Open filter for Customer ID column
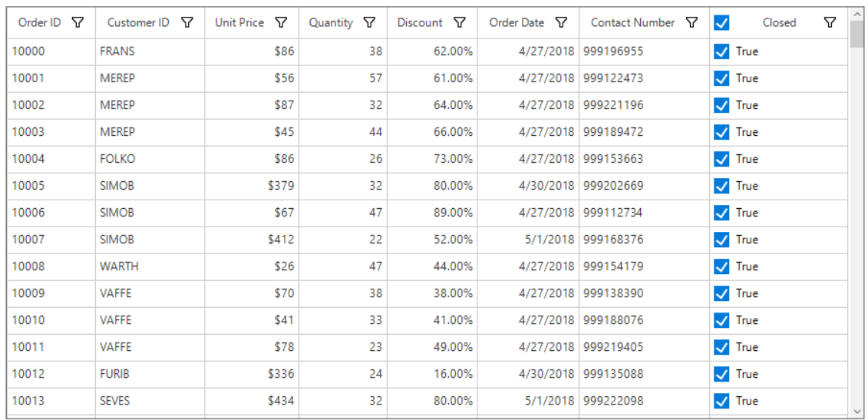This screenshot has height=420, width=868. click(188, 22)
